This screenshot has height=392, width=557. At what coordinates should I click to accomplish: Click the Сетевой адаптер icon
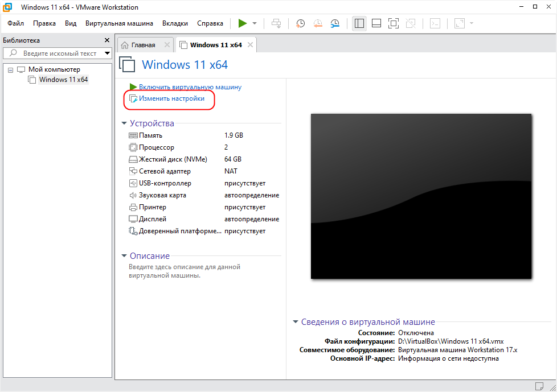[x=133, y=171]
